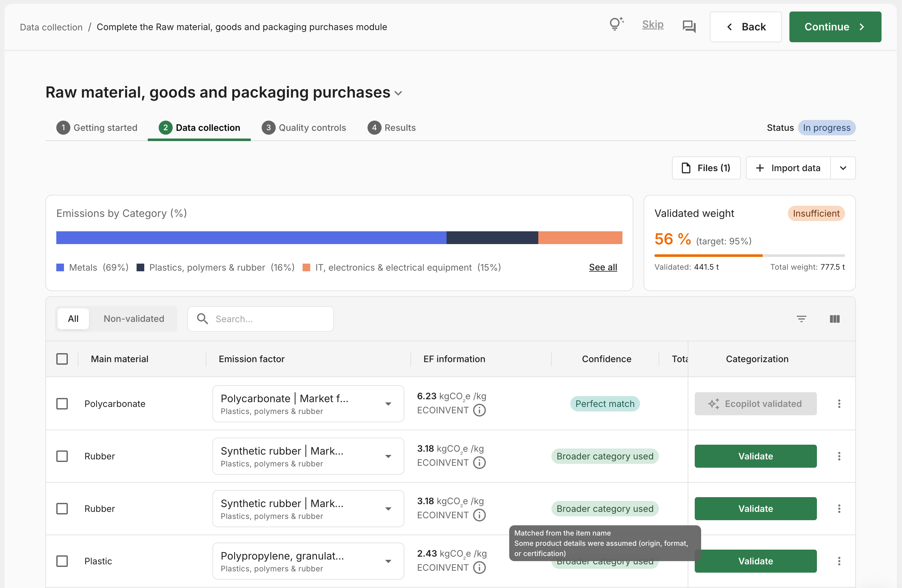This screenshot has width=902, height=588.
Task: Click the validated weight progress bar
Action: click(x=749, y=256)
